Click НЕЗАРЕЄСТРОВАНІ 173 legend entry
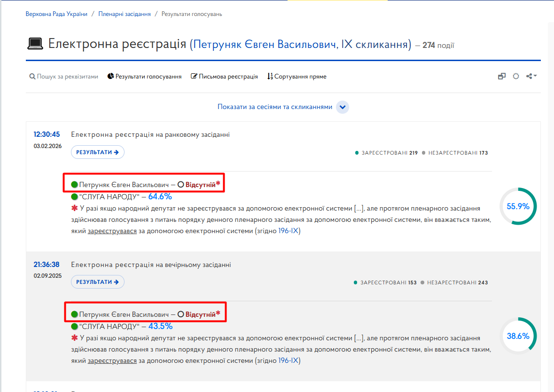This screenshot has height=392, width=554. point(455,153)
